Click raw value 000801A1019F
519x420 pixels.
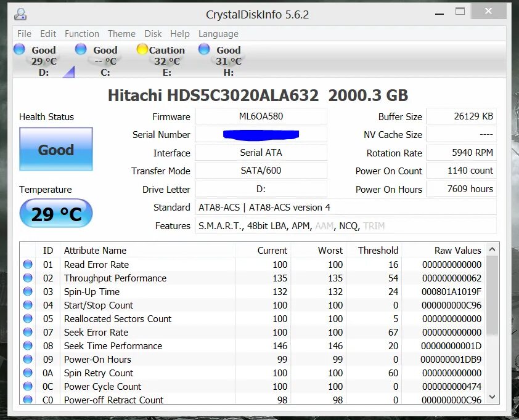(x=451, y=292)
